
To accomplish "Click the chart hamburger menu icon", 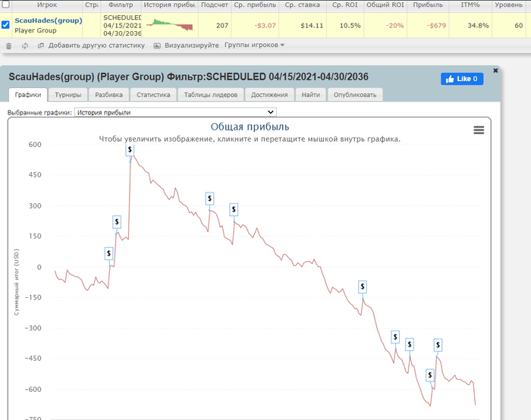I will pyautogui.click(x=479, y=130).
